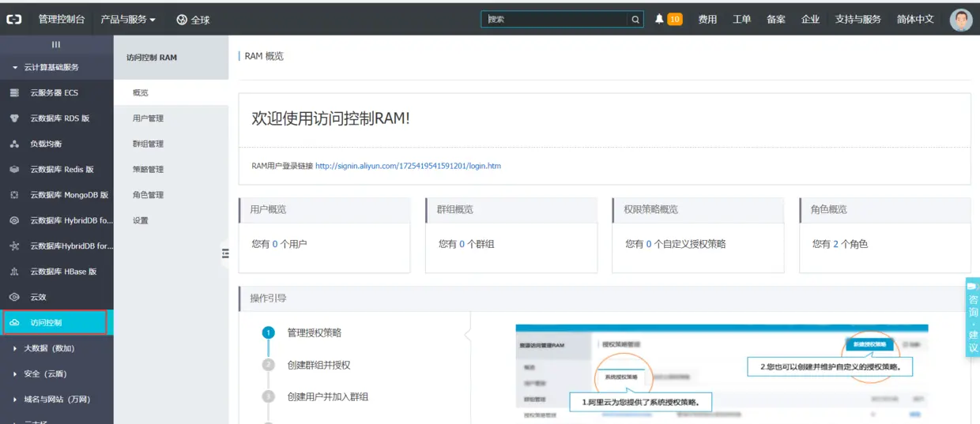Image resolution: width=980 pixels, height=424 pixels.
Task: Open notifications bell icon
Action: point(659,19)
